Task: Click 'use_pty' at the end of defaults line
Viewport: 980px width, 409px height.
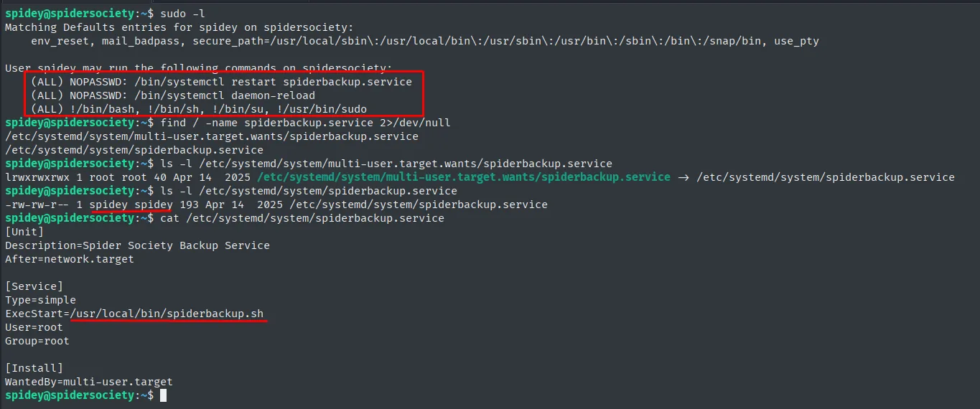Action: (796, 41)
